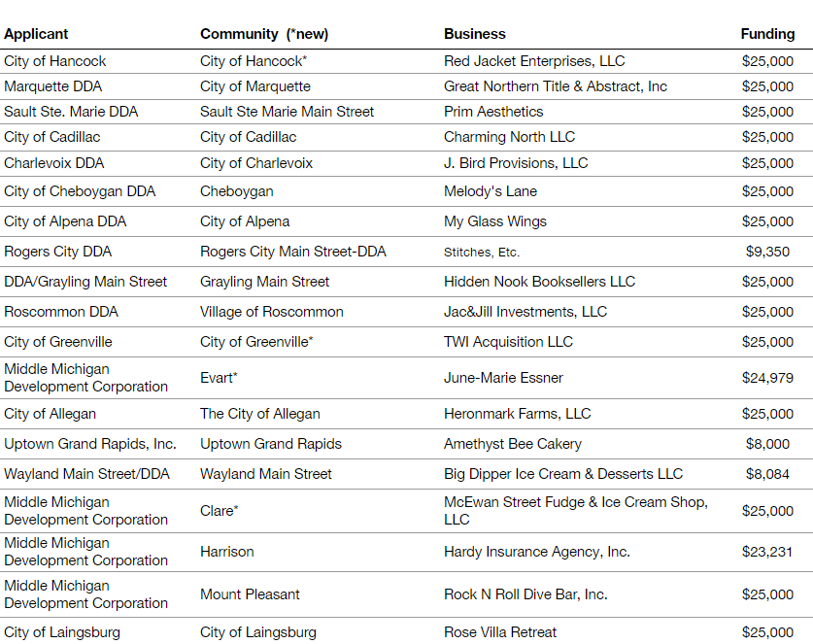
Task: Select Hidden Nook Booksellers LLC
Action: click(x=539, y=282)
